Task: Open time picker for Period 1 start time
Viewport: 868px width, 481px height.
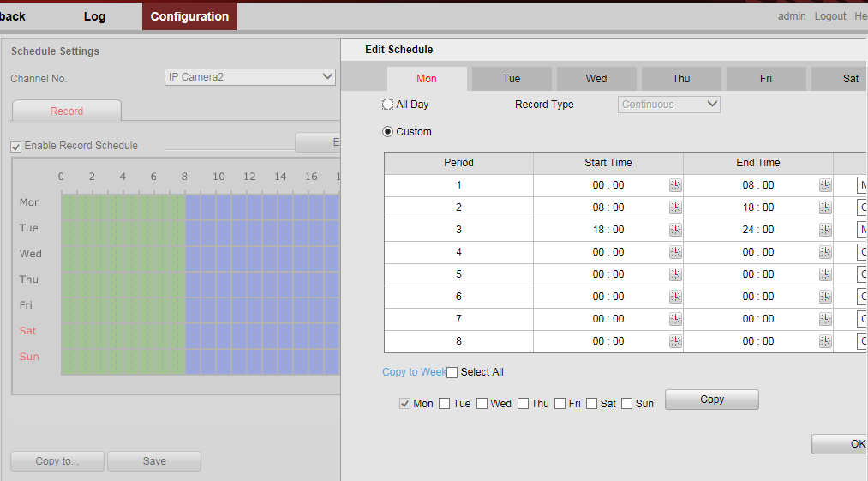Action: [x=675, y=185]
